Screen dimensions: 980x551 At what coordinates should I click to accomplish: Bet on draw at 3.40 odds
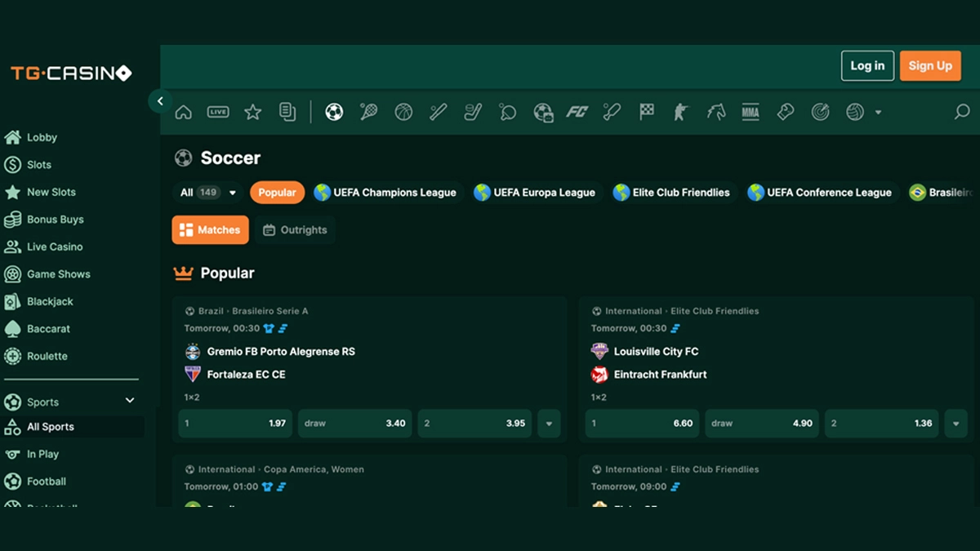354,424
